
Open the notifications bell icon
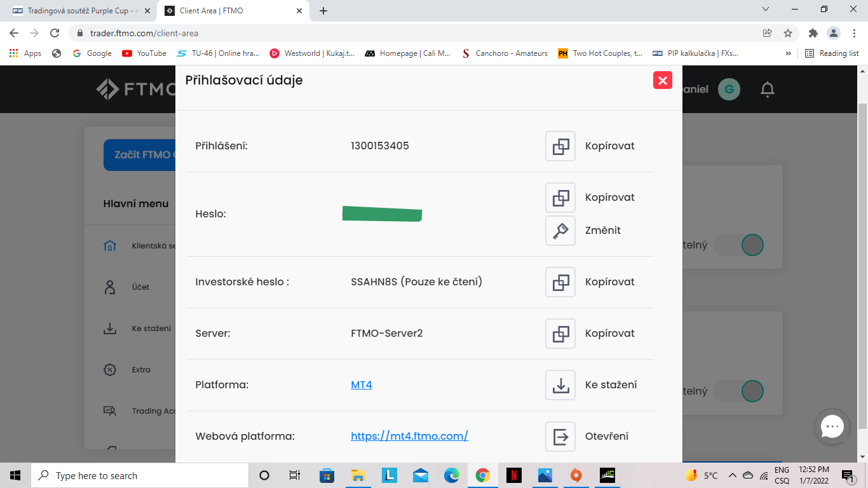point(768,90)
